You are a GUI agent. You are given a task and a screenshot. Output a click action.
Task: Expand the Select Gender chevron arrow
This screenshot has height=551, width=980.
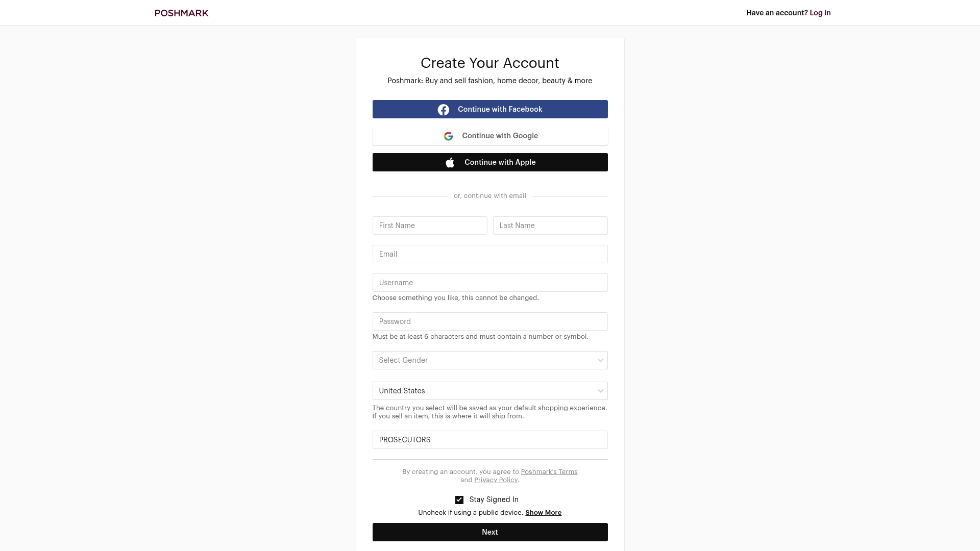(x=600, y=360)
